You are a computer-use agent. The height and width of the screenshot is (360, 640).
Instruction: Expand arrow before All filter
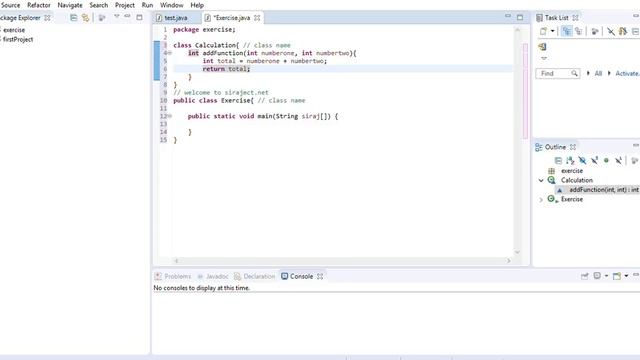(x=588, y=73)
